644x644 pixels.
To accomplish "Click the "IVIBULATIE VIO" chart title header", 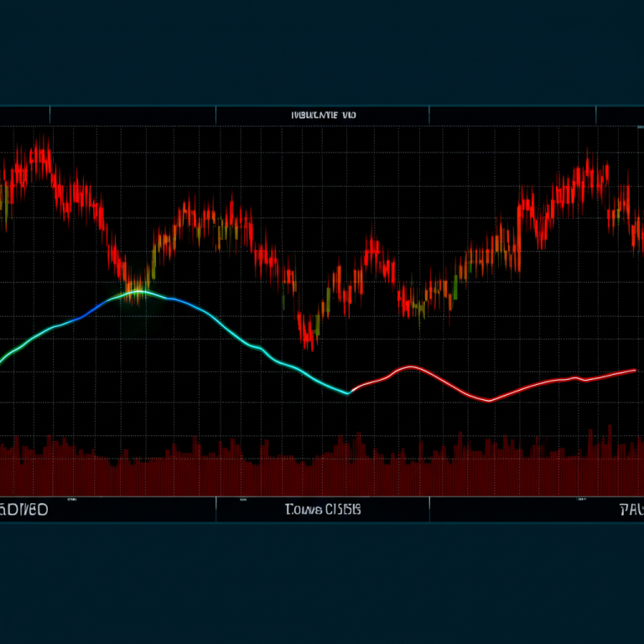I will coord(322,115).
